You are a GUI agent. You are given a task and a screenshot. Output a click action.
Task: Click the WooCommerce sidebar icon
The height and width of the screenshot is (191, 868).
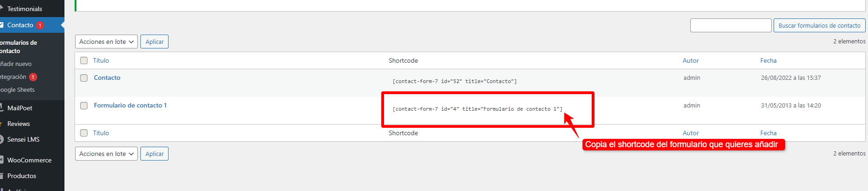click(x=1, y=160)
